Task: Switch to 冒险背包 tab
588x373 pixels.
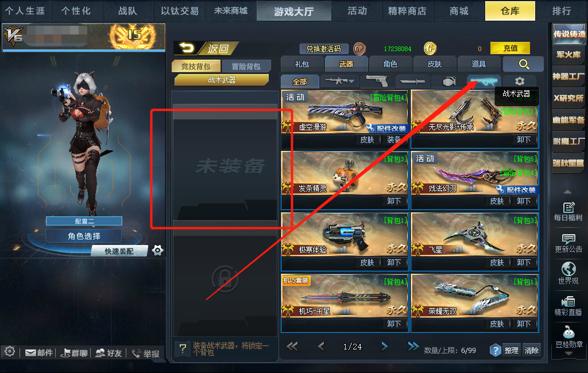Action: click(x=246, y=67)
